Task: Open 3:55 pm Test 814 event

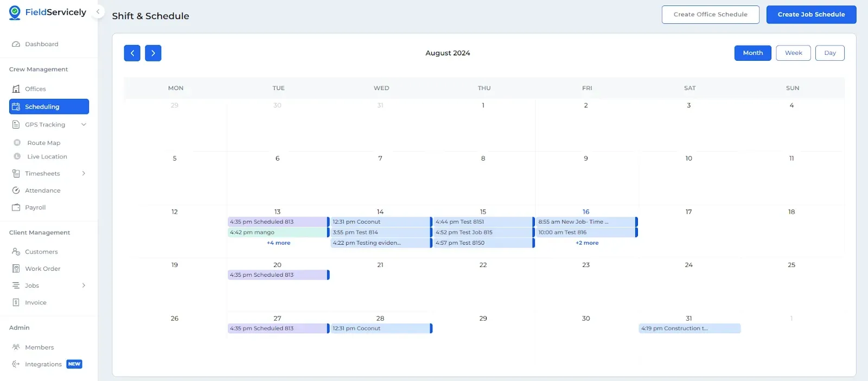Action: coord(381,232)
